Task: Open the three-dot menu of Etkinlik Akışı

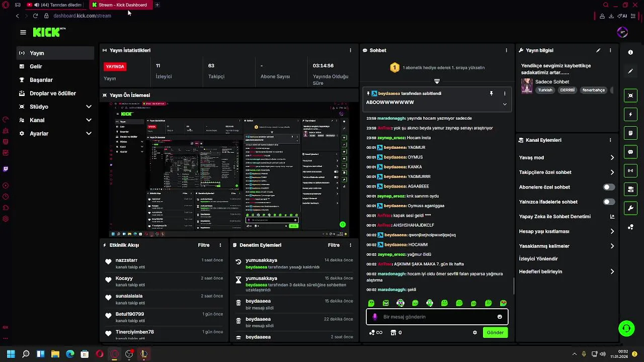Action: [x=220, y=245]
